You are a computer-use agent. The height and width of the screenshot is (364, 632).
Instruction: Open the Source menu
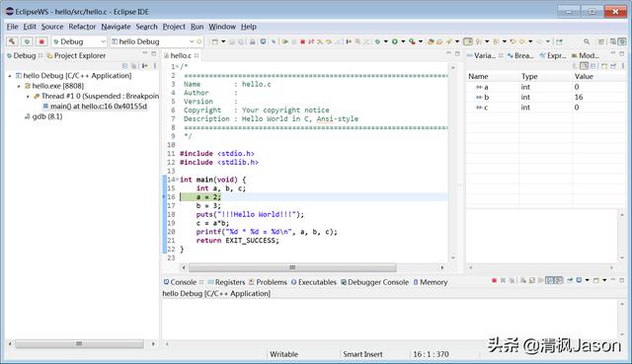point(52,27)
